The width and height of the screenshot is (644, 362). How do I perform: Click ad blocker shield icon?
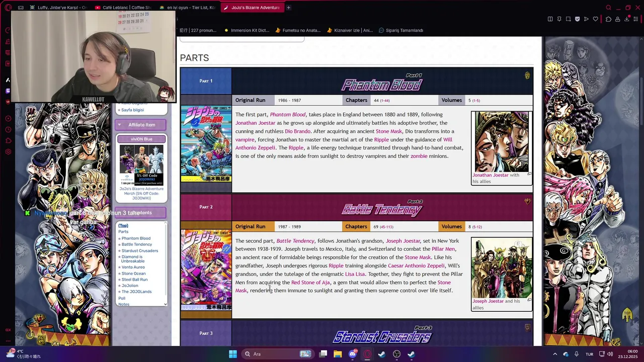577,19
